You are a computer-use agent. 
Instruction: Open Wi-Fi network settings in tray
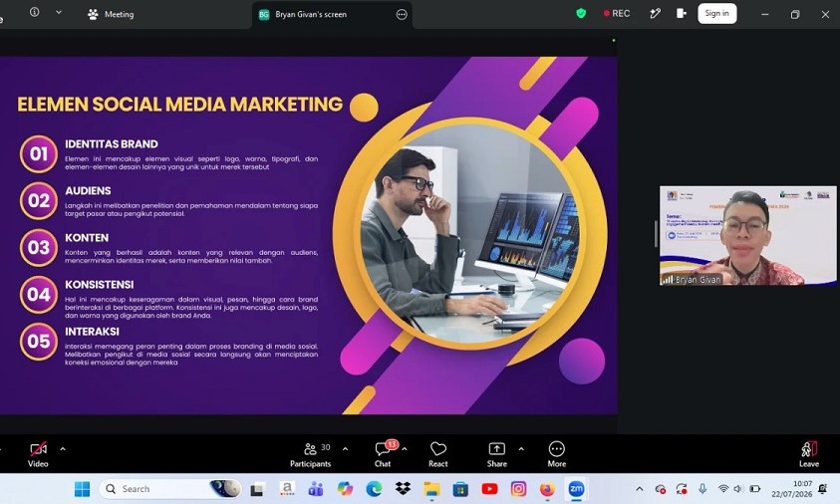[x=723, y=489]
